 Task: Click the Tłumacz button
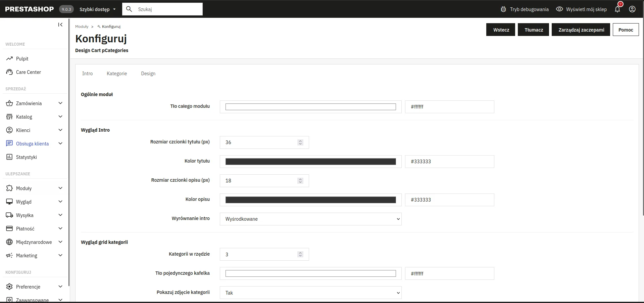534,30
